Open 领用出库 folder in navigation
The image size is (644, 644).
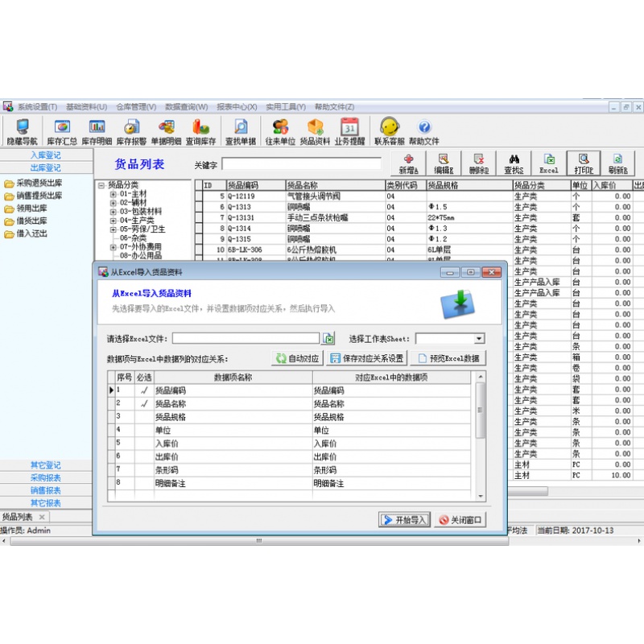pyautogui.click(x=26, y=208)
